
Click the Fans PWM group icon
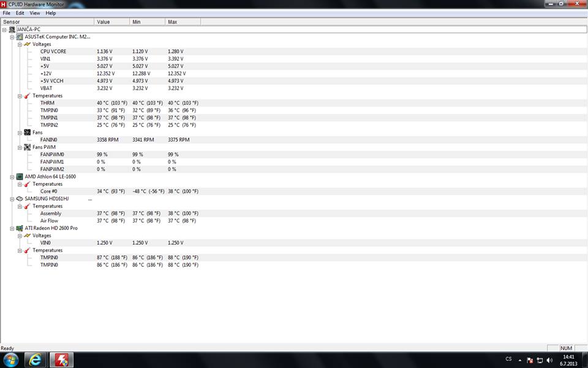(27, 147)
